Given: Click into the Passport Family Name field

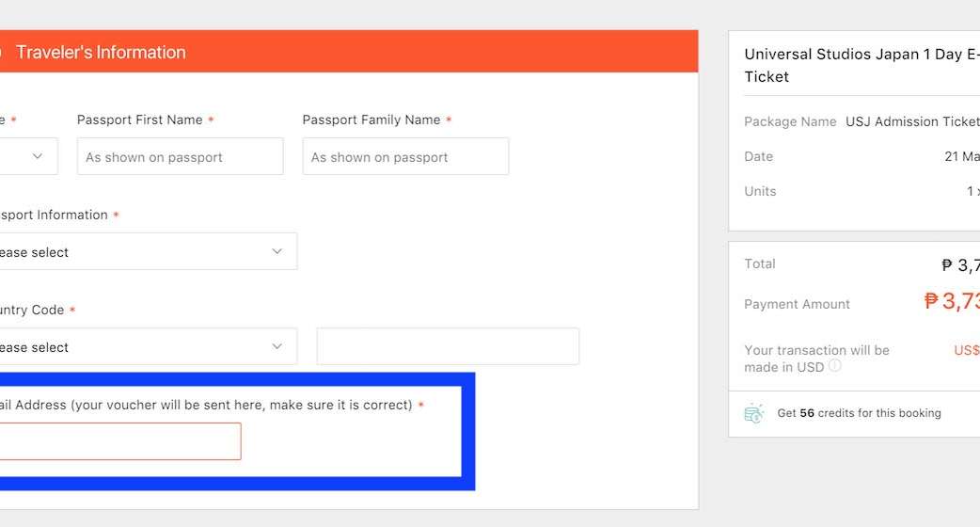Looking at the screenshot, I should (x=405, y=157).
